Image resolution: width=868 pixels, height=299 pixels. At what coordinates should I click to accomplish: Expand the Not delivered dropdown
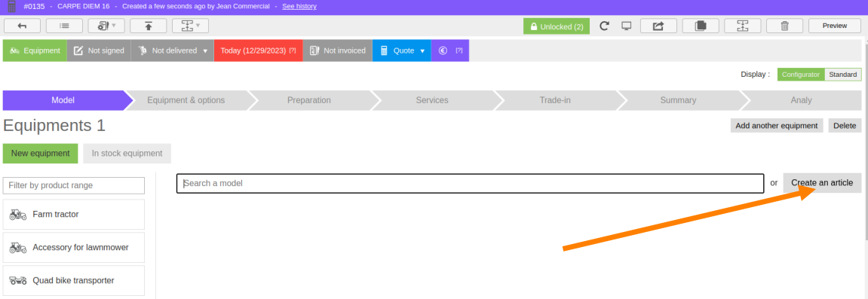[x=172, y=50]
